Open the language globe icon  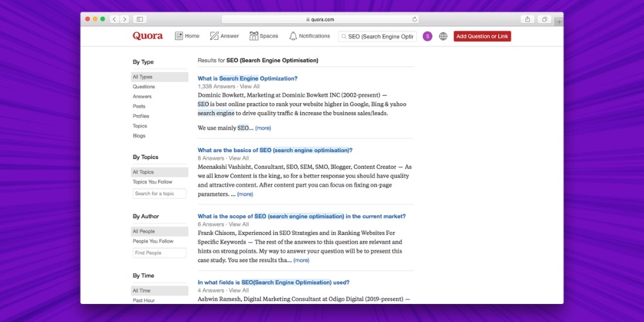pyautogui.click(x=443, y=37)
